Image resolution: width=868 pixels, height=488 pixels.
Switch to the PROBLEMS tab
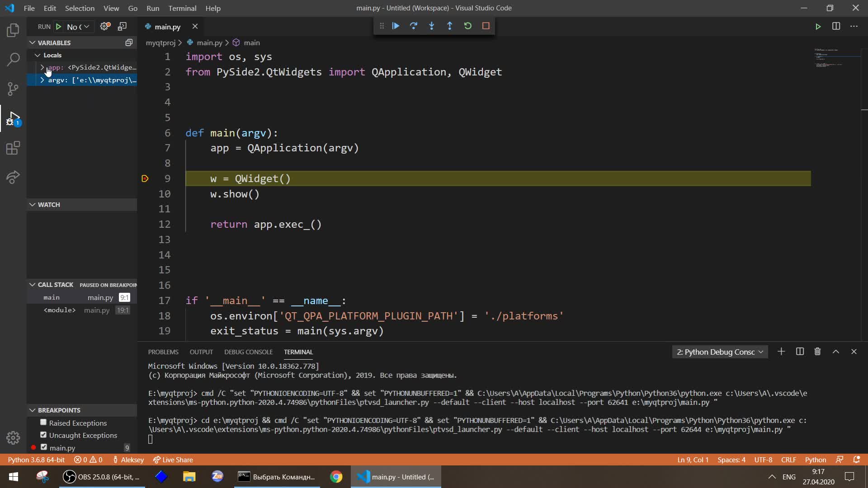tap(163, 352)
